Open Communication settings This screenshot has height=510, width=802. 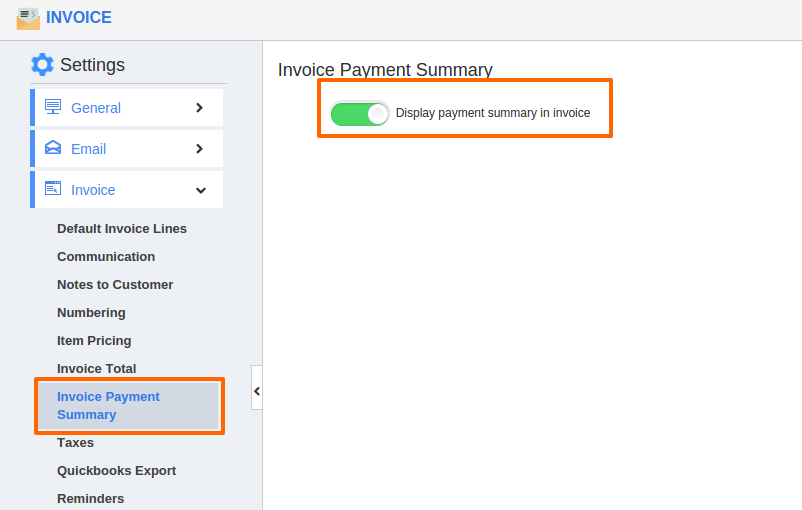coord(106,257)
